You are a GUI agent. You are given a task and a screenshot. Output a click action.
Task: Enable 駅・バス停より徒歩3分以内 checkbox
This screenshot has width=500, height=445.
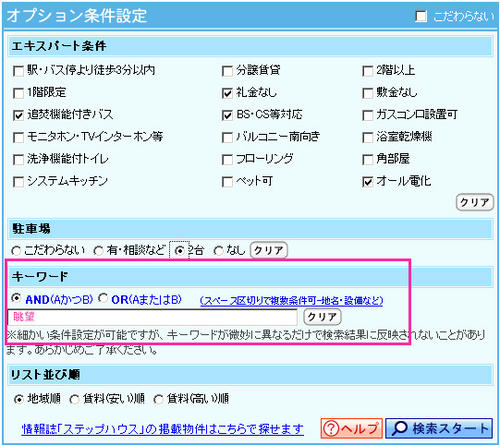[x=18, y=71]
